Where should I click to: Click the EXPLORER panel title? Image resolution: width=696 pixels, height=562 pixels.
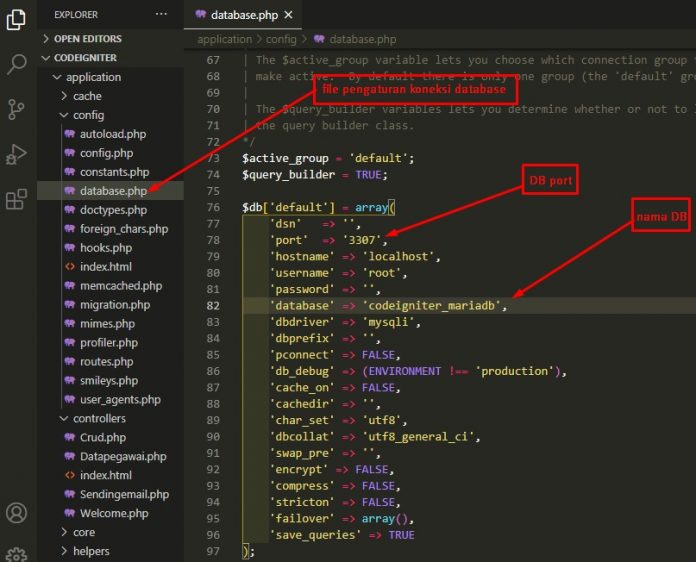tap(76, 15)
